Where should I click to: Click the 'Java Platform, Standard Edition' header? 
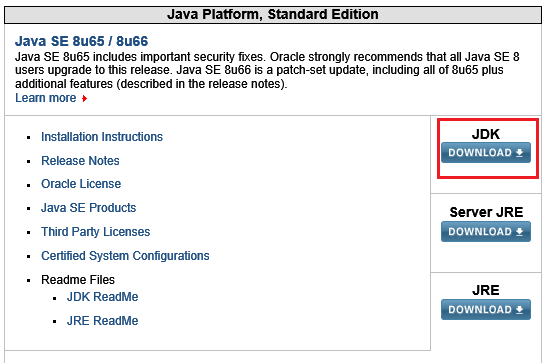click(x=273, y=15)
